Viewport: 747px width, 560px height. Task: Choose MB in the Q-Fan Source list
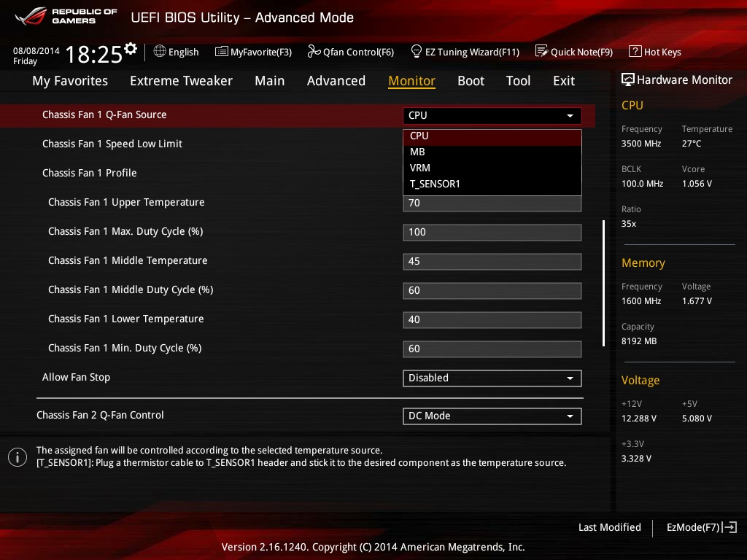click(x=492, y=152)
